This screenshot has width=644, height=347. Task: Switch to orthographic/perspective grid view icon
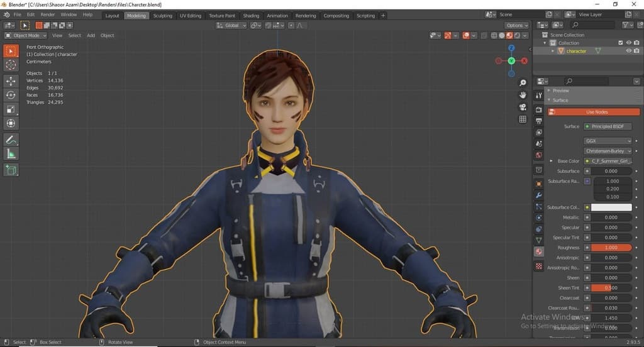point(523,119)
